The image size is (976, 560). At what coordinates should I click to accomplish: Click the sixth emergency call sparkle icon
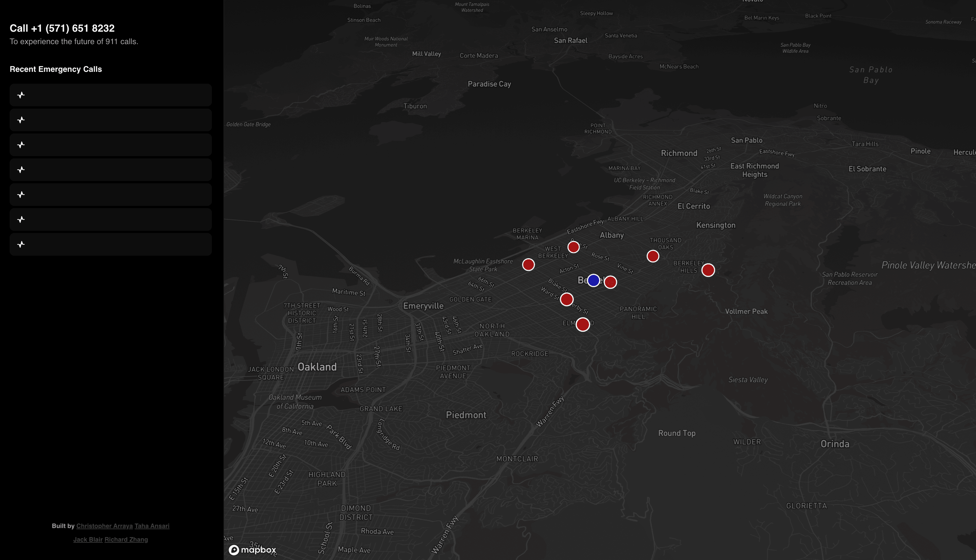pos(21,219)
